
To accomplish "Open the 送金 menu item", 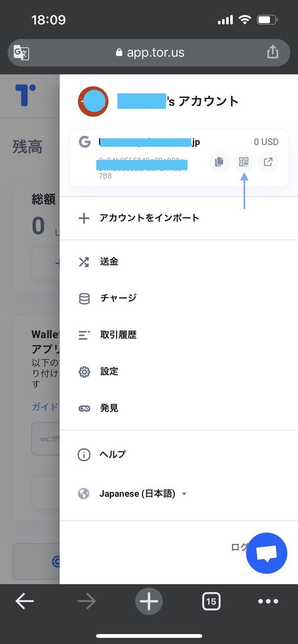I will click(179, 262).
